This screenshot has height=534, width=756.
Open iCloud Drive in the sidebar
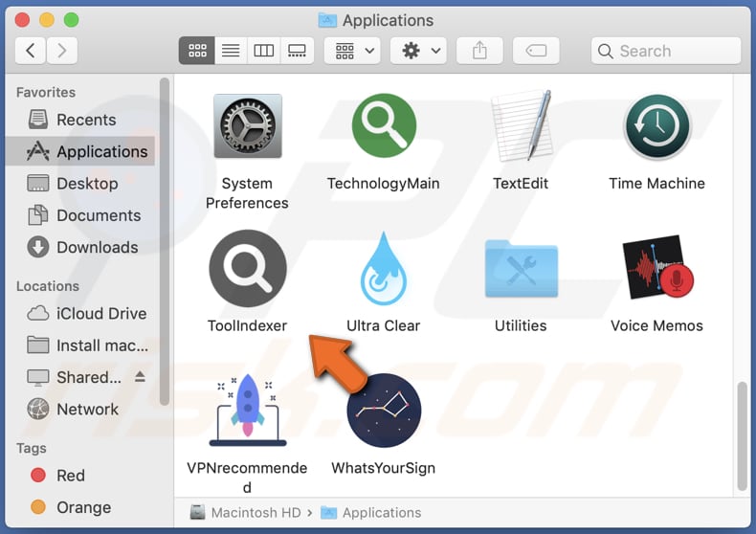pyautogui.click(x=80, y=313)
